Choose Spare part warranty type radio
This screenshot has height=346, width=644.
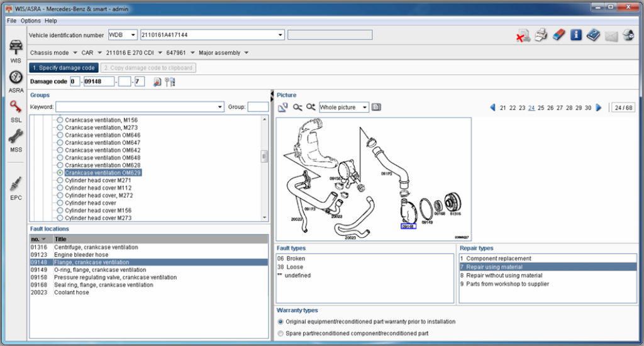[280, 333]
